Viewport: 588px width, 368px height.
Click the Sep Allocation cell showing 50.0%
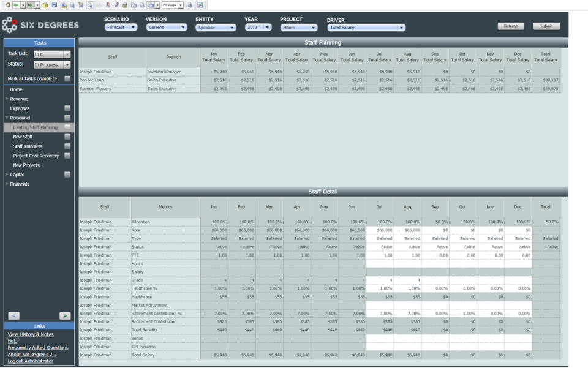tap(435, 222)
